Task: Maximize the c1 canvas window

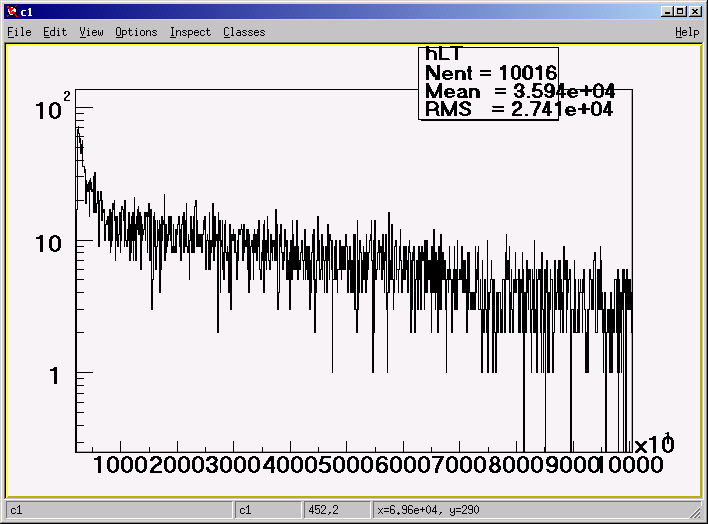Action: [x=680, y=11]
